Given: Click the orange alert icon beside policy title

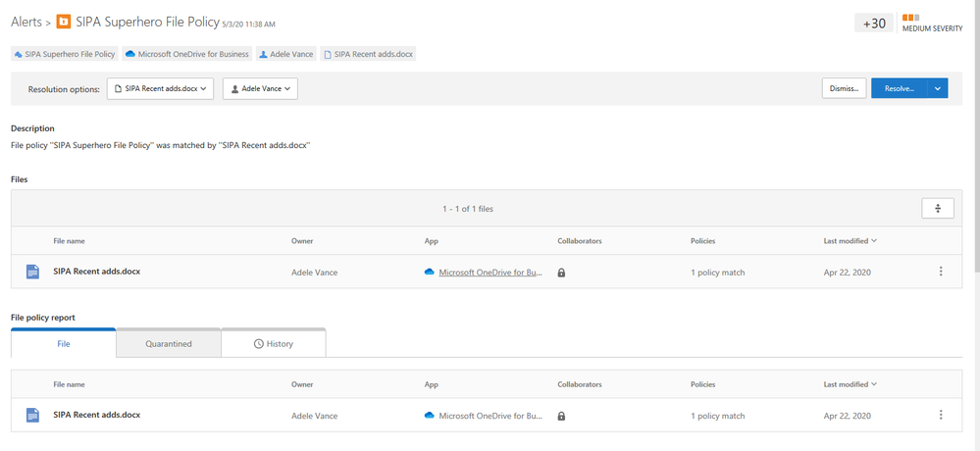Looking at the screenshot, I should [63, 23].
